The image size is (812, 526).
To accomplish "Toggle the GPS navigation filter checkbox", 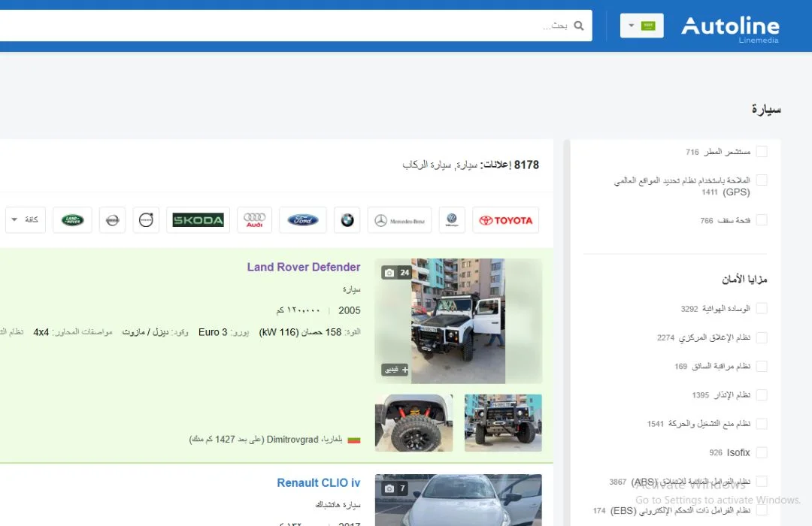I will [x=762, y=180].
